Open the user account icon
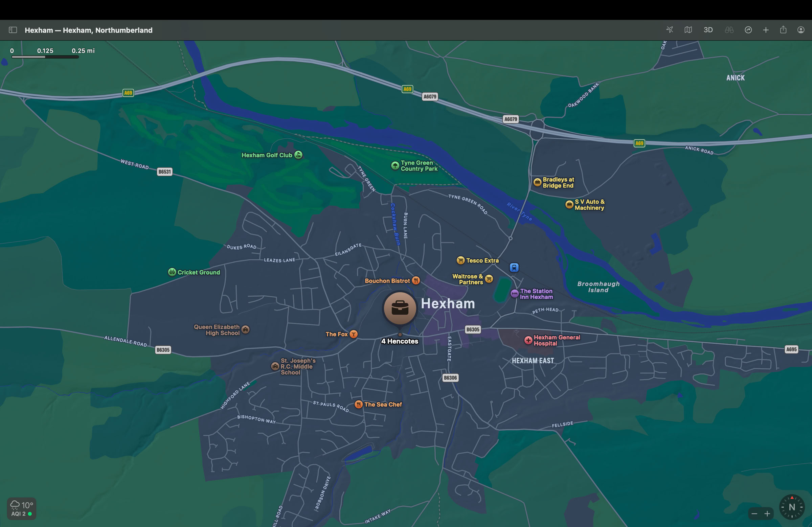Image resolution: width=812 pixels, height=527 pixels. (800, 30)
